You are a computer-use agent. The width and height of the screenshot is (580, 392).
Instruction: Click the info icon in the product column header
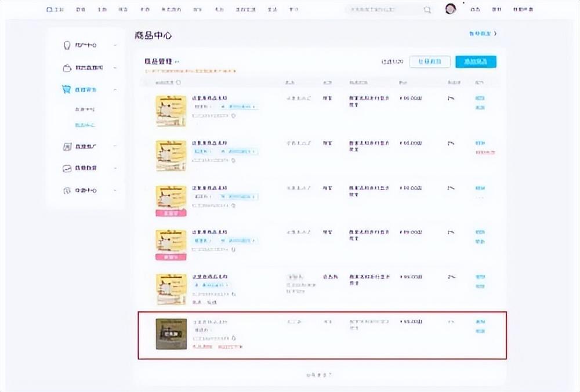[178, 82]
